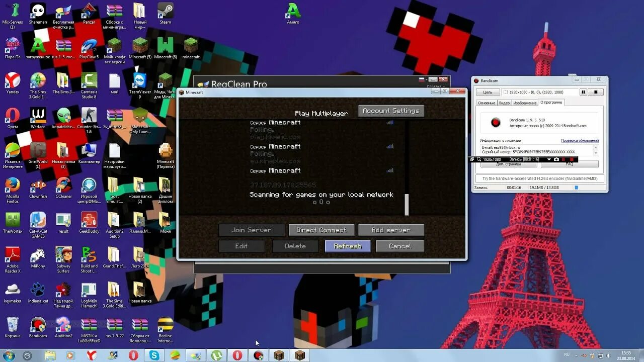Select the server entry 37.187.89.178:25565

pos(322,177)
